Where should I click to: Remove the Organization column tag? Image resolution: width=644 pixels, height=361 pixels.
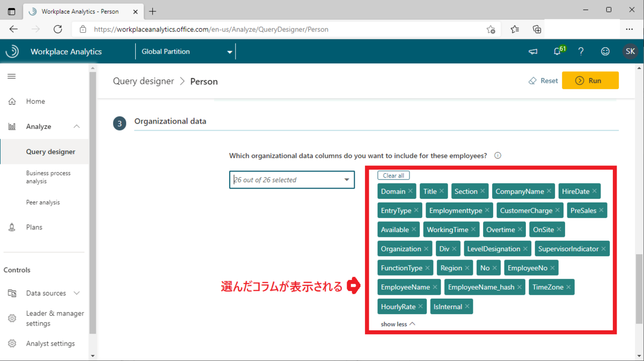pyautogui.click(x=426, y=249)
